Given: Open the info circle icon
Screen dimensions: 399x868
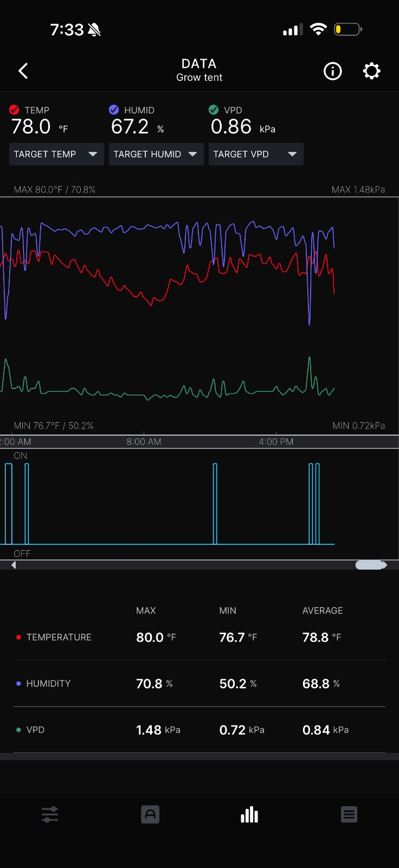Looking at the screenshot, I should click(x=332, y=71).
